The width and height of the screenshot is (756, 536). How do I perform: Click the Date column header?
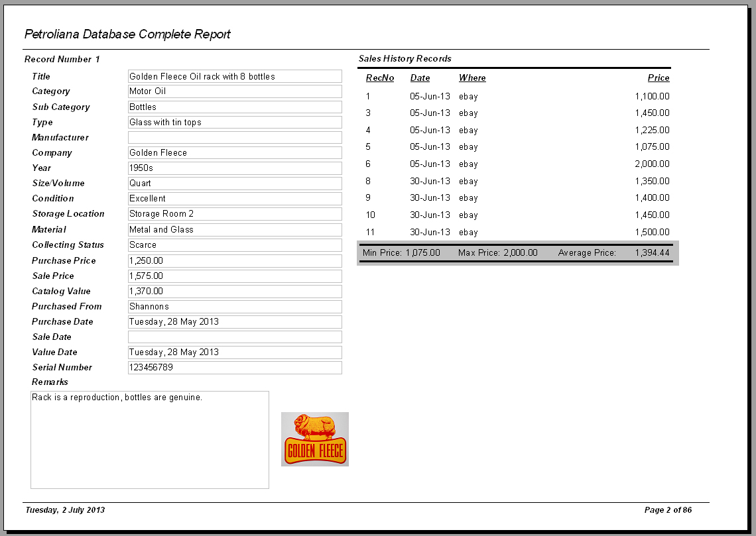tap(420, 78)
